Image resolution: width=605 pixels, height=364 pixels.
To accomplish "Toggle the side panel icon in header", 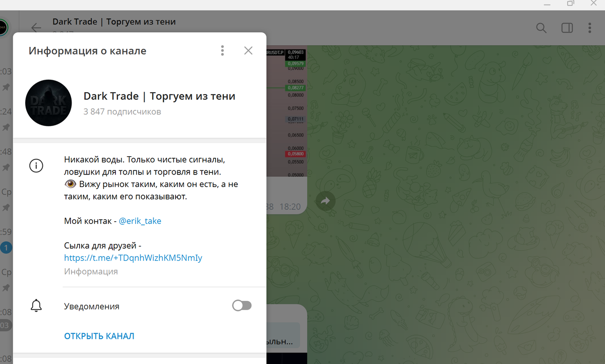I will pos(567,28).
